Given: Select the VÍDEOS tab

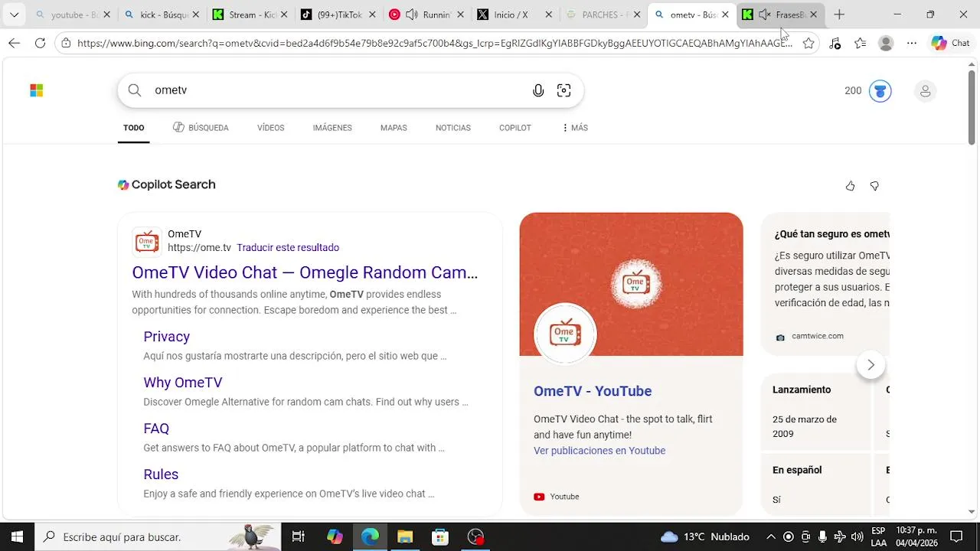Looking at the screenshot, I should click(x=270, y=128).
